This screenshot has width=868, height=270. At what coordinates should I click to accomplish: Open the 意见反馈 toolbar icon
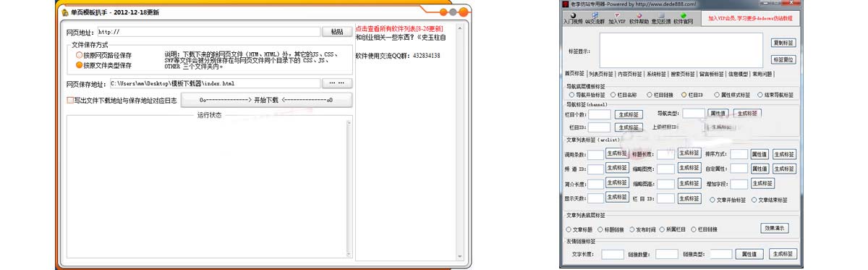tap(661, 18)
